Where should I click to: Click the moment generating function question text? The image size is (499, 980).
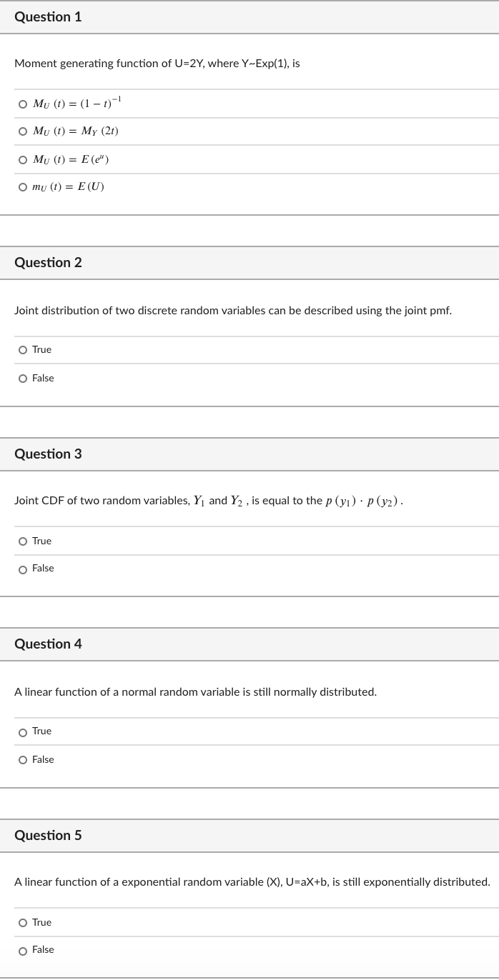click(x=157, y=64)
